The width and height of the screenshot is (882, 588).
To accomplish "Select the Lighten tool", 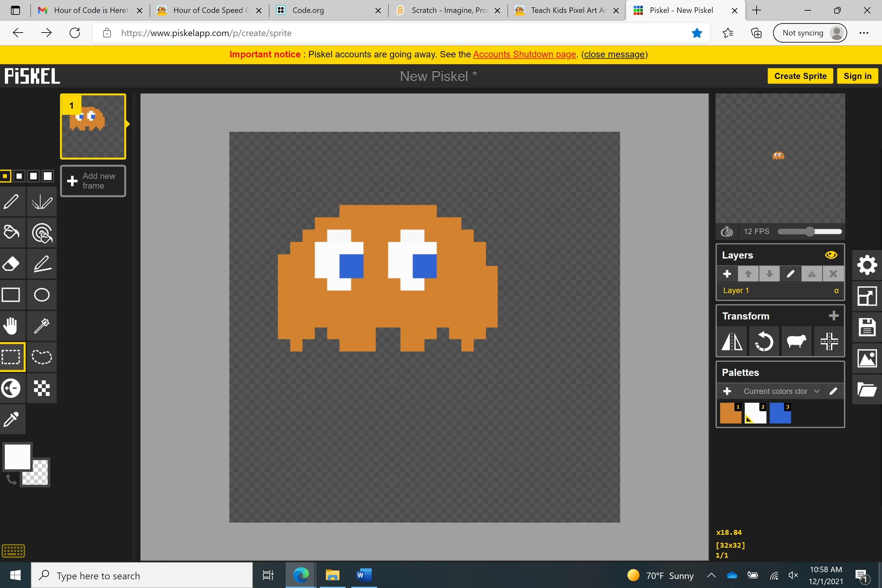I will (x=11, y=388).
